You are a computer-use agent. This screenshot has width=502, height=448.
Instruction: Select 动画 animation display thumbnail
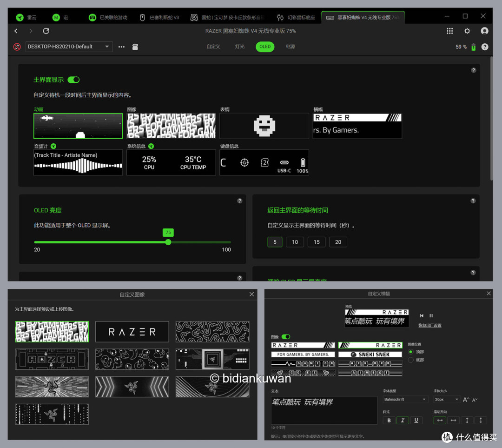pyautogui.click(x=78, y=126)
